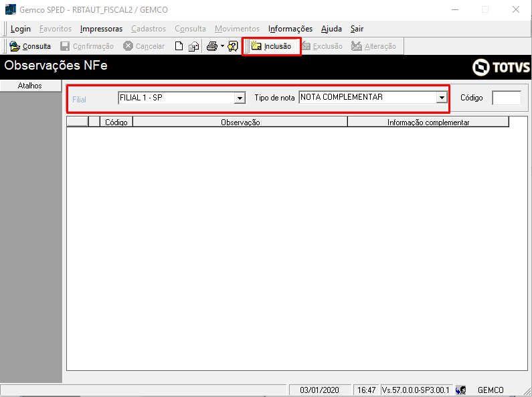Viewport: 532px width, 397px height.
Task: Click the TOTVS logo
Action: [501, 67]
